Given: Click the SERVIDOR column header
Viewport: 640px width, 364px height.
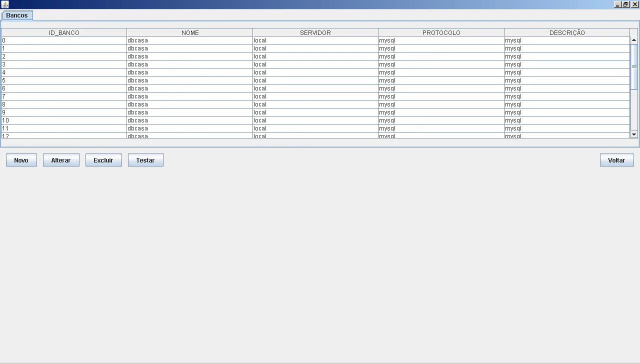Looking at the screenshot, I should pyautogui.click(x=315, y=32).
